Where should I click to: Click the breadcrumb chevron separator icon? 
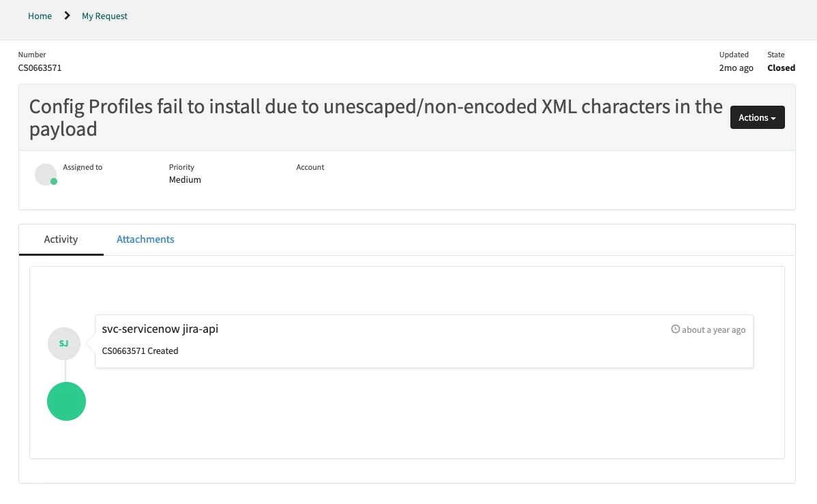coord(67,16)
